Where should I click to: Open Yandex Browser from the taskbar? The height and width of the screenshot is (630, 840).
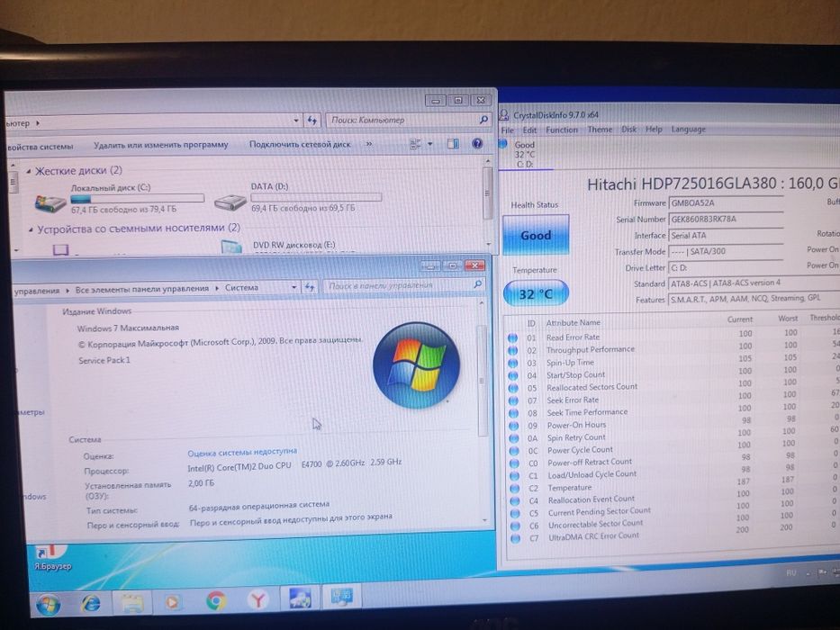point(257,599)
